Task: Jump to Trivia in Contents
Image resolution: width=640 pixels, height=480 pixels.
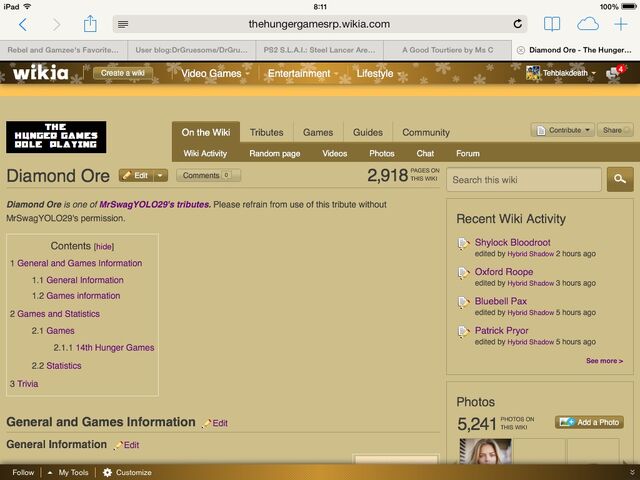Action: pos(27,384)
